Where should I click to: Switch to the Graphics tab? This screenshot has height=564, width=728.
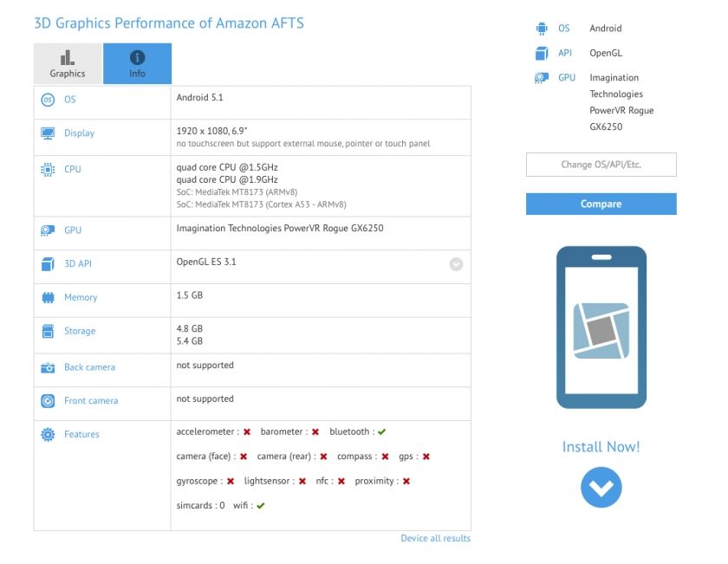point(68,64)
